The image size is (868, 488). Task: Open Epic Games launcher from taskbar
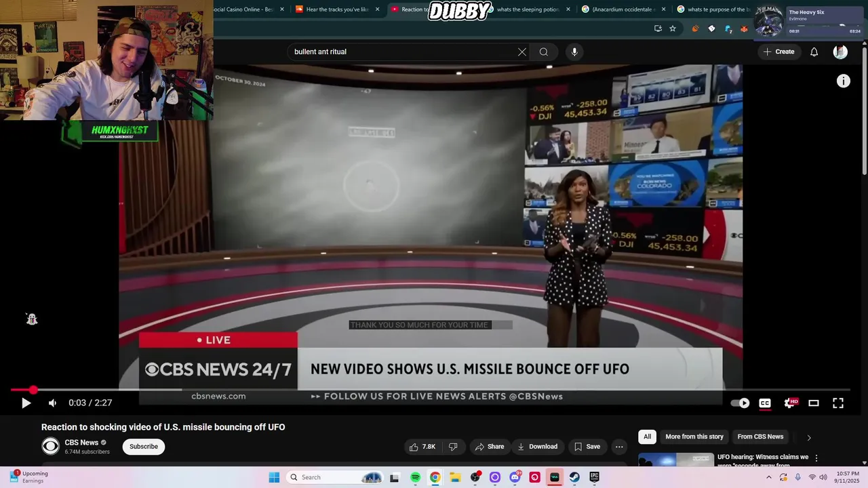point(595,477)
